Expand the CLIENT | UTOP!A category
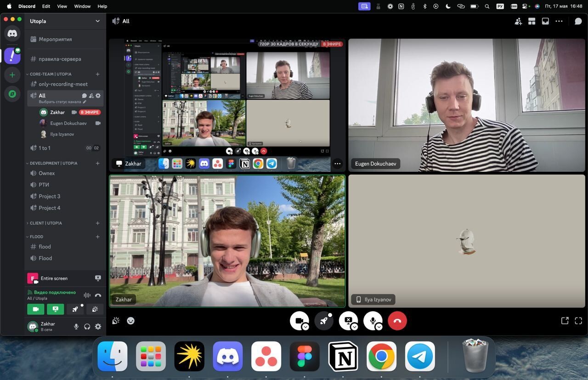 tap(44, 223)
